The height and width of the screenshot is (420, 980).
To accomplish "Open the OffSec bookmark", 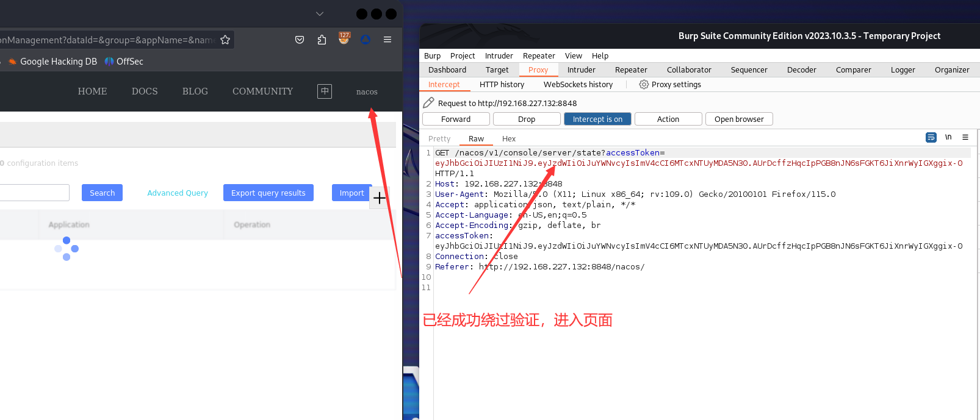I will pyautogui.click(x=124, y=62).
